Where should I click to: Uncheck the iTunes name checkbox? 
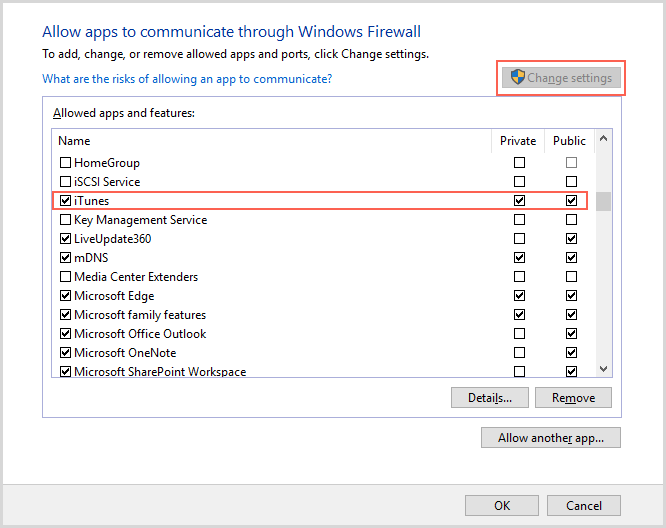click(65, 200)
